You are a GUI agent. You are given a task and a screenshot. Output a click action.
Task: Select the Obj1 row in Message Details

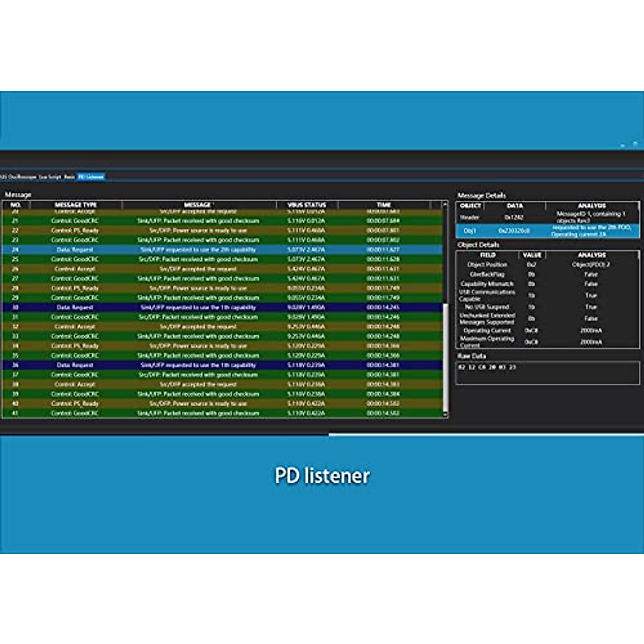(x=547, y=231)
